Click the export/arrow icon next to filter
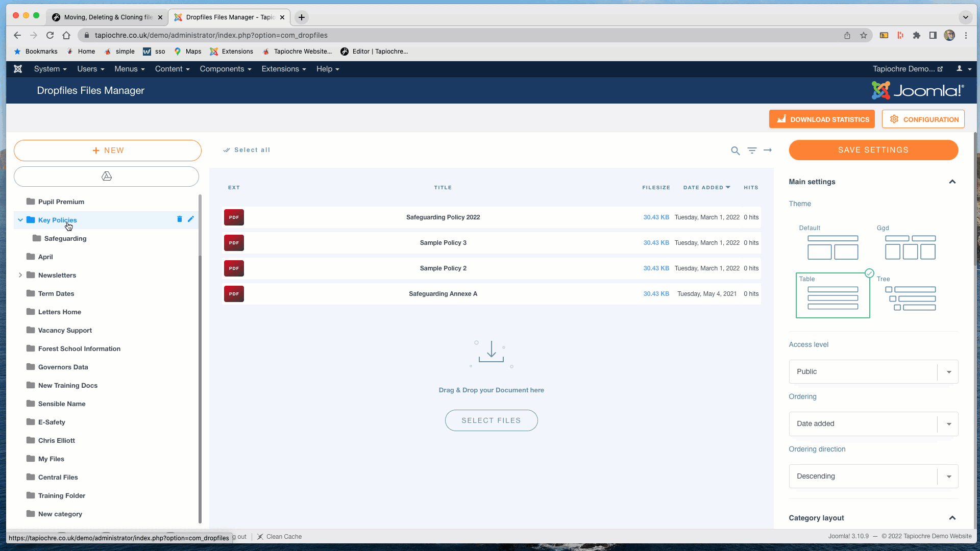Screen dimensions: 980x551 click(x=767, y=148)
